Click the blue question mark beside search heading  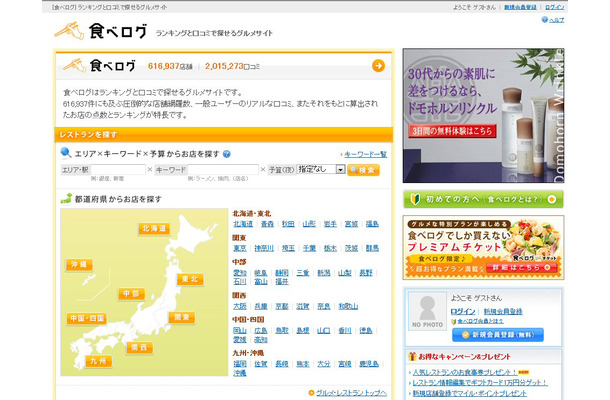[x=227, y=154]
